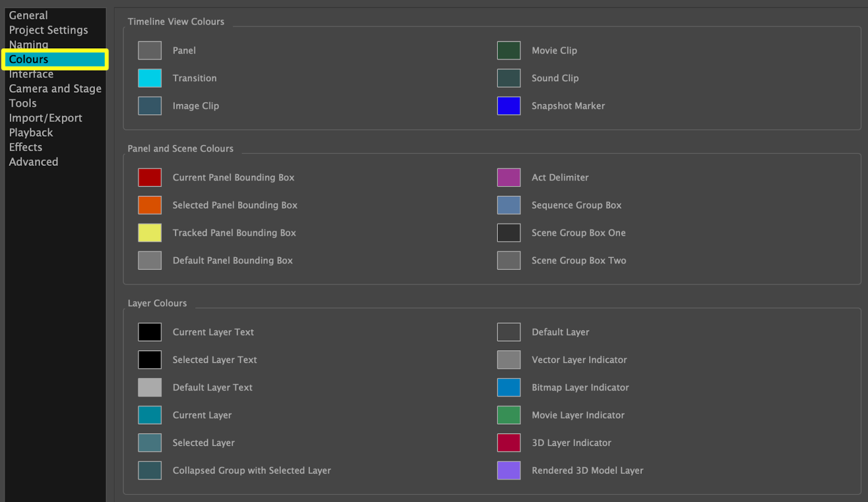Edit the Sound Clip colour
The image size is (868, 502).
(x=508, y=78)
